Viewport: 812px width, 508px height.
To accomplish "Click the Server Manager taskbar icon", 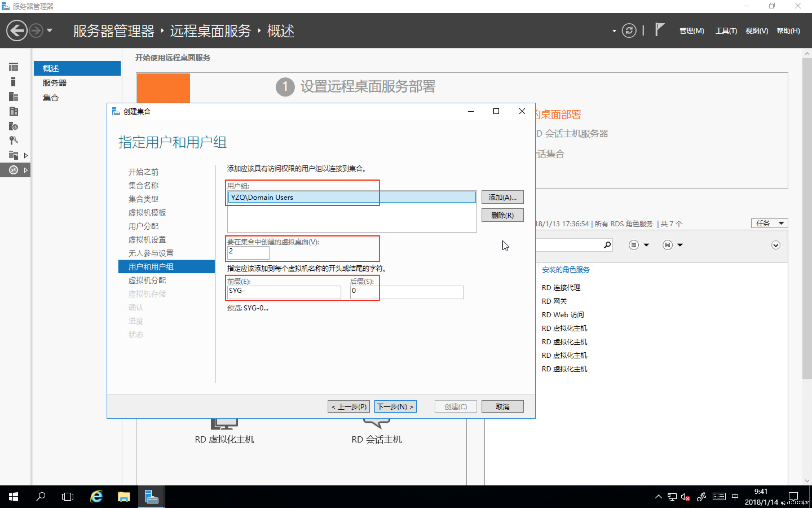I will tap(151, 497).
